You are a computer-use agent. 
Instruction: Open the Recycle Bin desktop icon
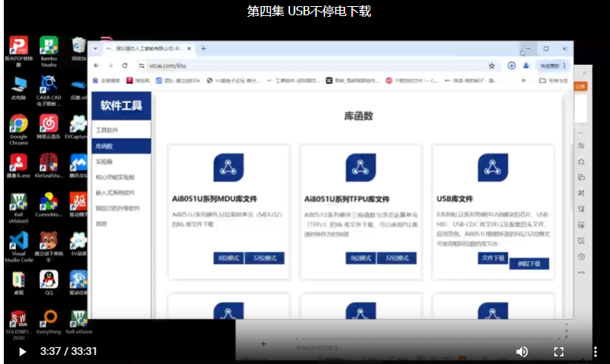click(79, 49)
